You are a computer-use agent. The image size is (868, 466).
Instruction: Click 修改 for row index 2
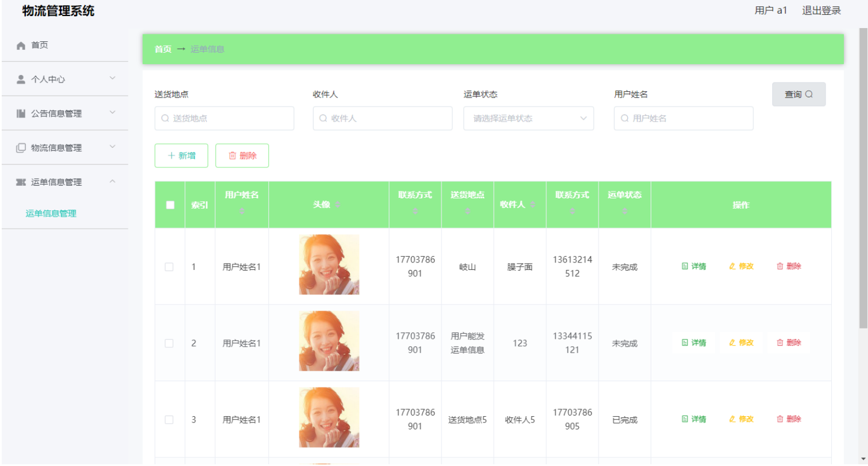(x=741, y=343)
